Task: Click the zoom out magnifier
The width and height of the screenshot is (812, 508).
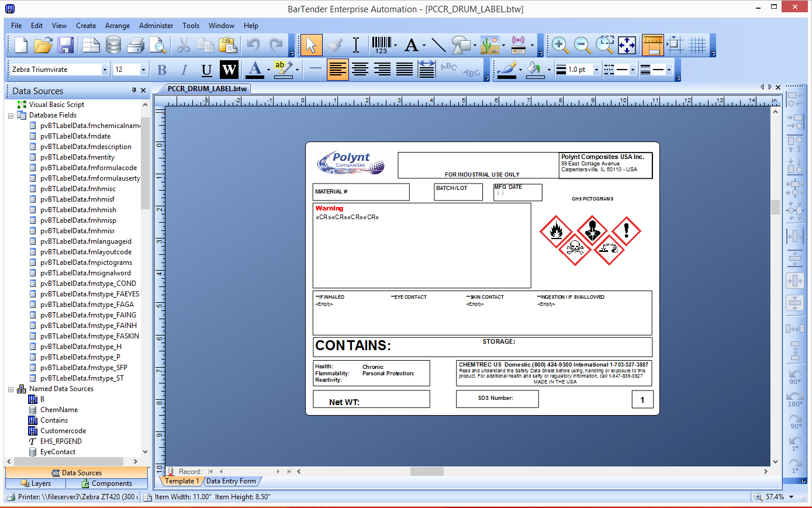Action: coord(582,45)
